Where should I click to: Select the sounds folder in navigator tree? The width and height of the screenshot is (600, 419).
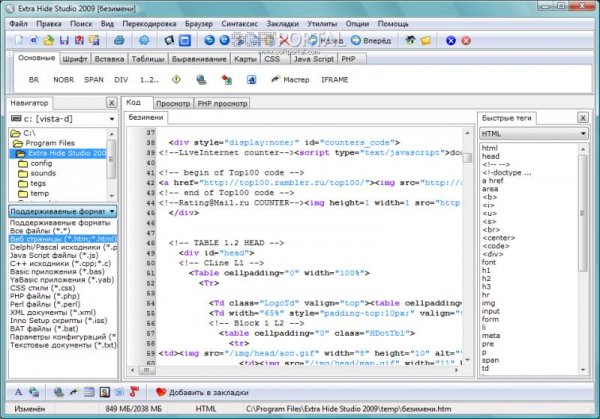point(43,172)
